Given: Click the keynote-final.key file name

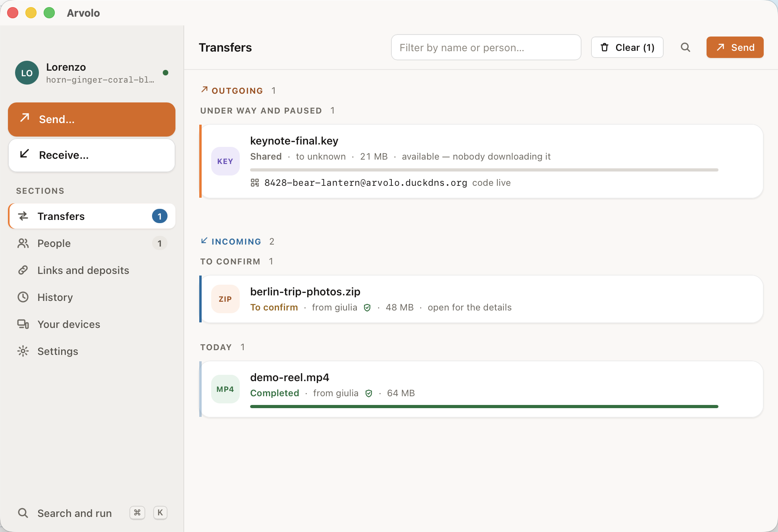Looking at the screenshot, I should (x=294, y=141).
